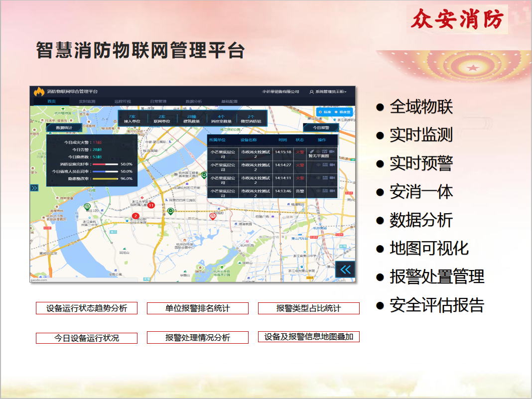532x399 pixels.
Task: Click the 报警处理情况分析 box
Action: [x=198, y=338]
